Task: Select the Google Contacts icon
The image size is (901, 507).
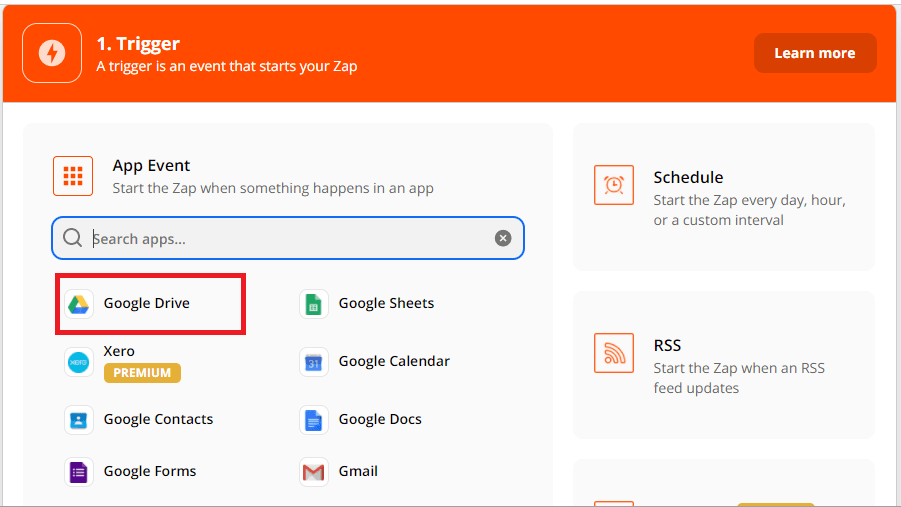Action: pos(78,420)
